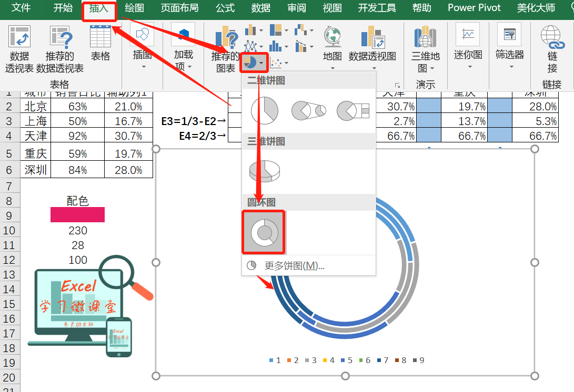Select the statistic histogram chart icon

(x=276, y=46)
